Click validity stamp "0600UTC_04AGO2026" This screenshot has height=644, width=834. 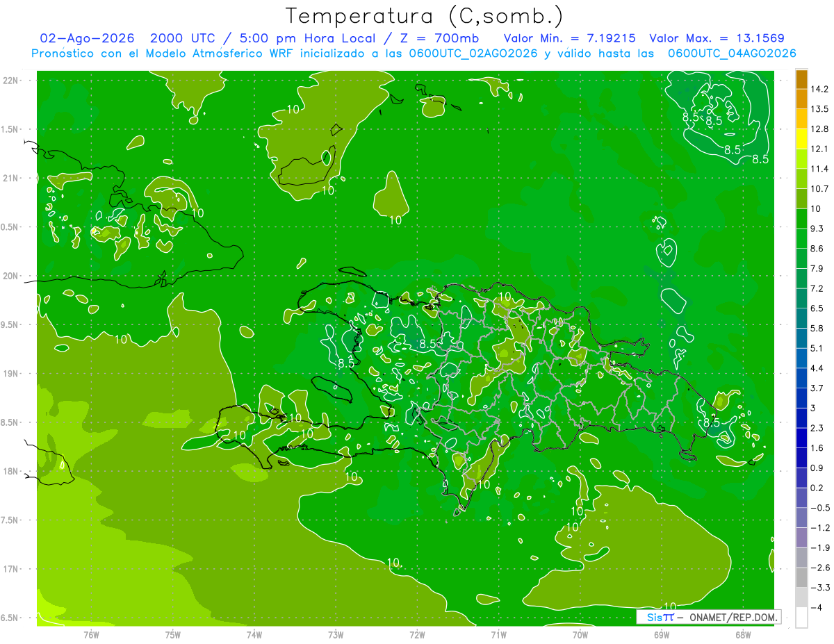732,53
